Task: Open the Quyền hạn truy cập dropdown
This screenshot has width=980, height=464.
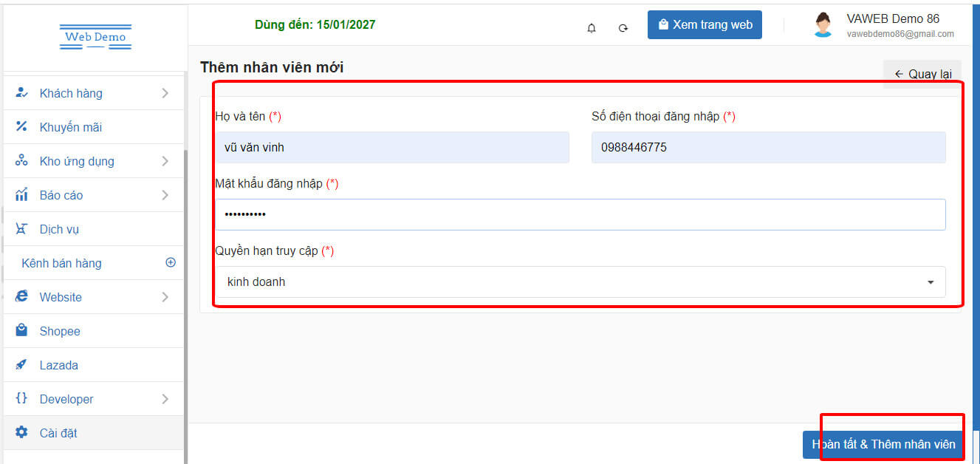Action: pyautogui.click(x=580, y=282)
